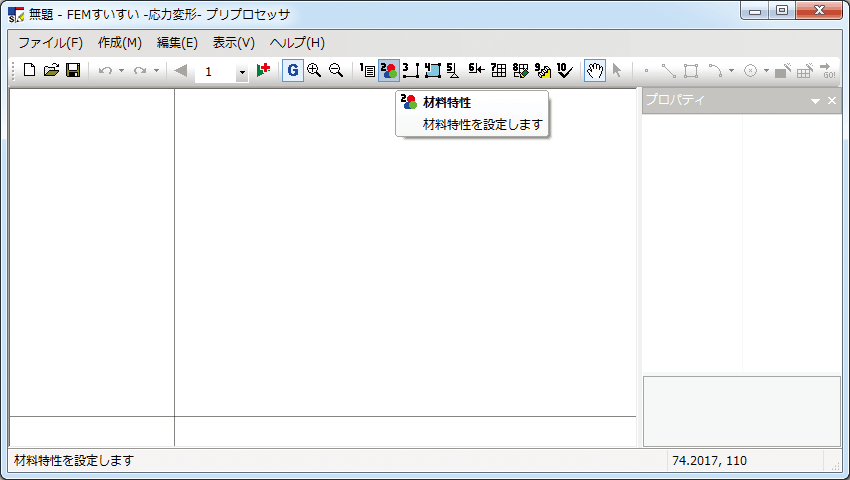Create a new file with blank page icon

[29, 70]
